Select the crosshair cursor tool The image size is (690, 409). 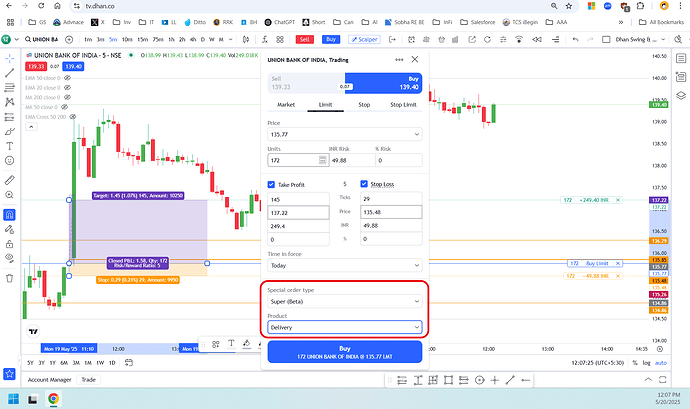pyautogui.click(x=9, y=59)
